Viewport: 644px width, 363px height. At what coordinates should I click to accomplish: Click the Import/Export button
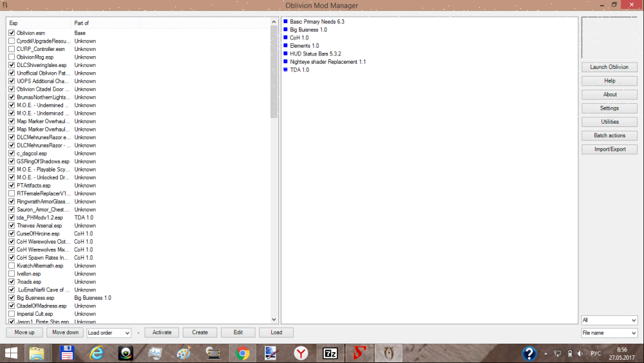click(609, 149)
